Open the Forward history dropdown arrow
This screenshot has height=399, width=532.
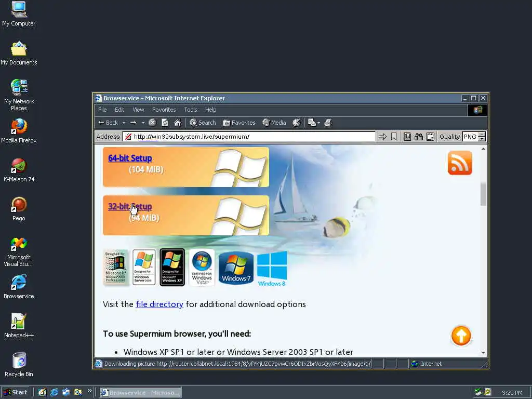coord(143,123)
